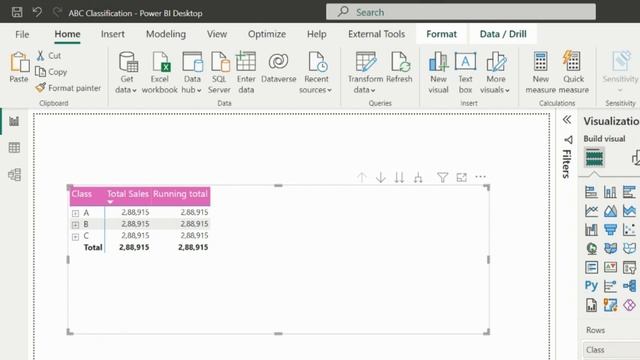
Task: Select the Build visual pane icon
Action: 594,158
